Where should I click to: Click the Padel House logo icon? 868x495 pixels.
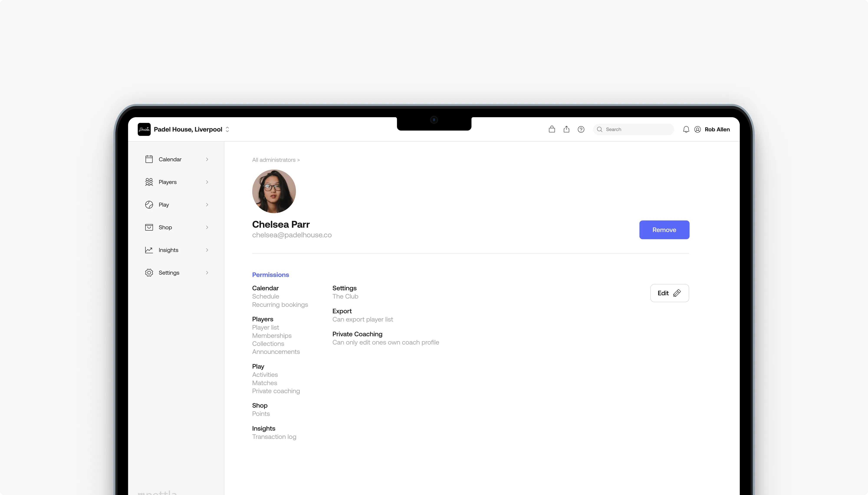[144, 129]
